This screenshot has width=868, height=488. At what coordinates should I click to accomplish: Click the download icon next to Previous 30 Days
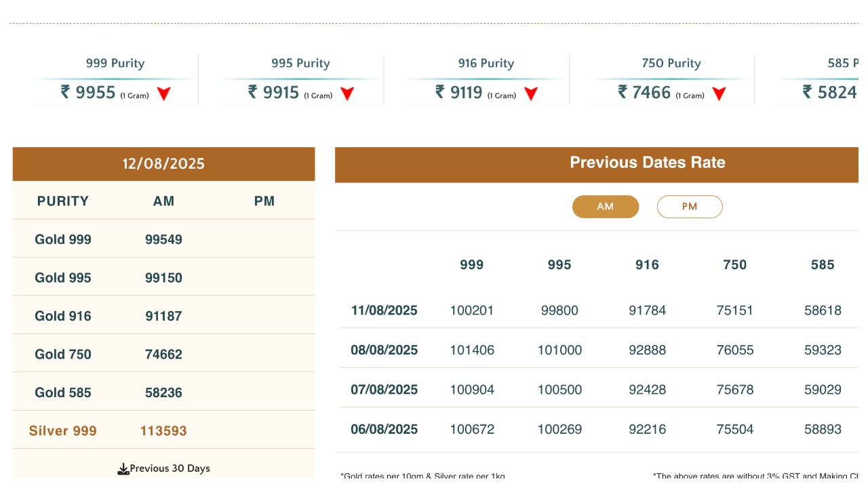point(123,469)
